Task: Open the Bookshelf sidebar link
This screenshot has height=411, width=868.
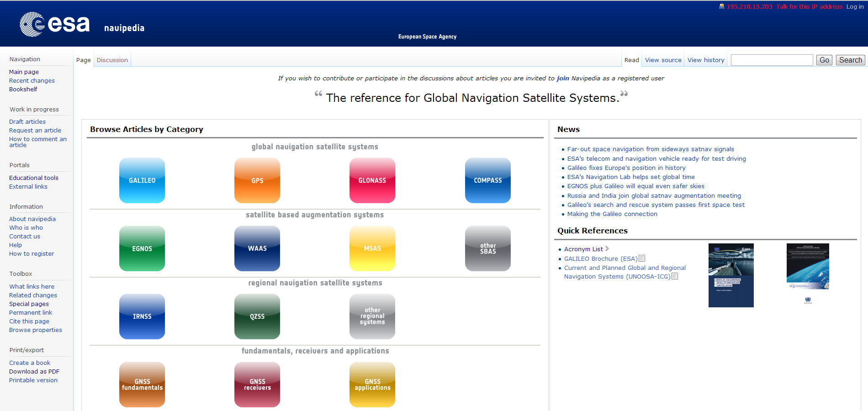Action: (23, 89)
